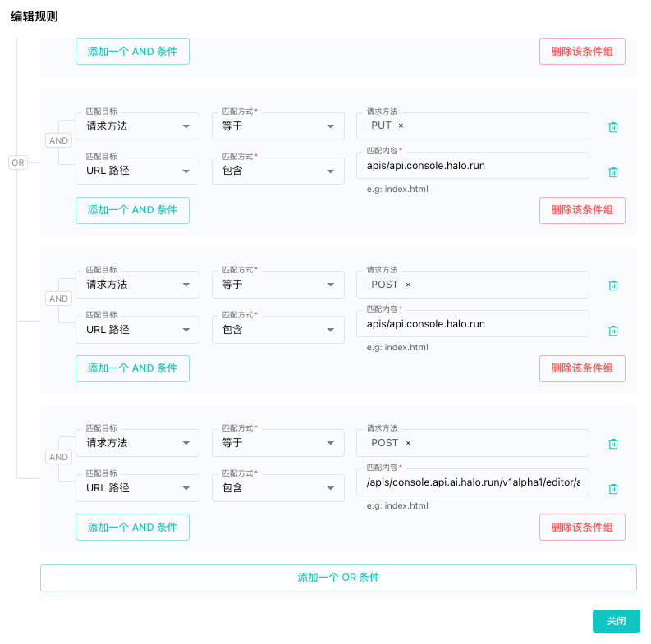Delete URL path condition in the PUT group

pos(612,171)
